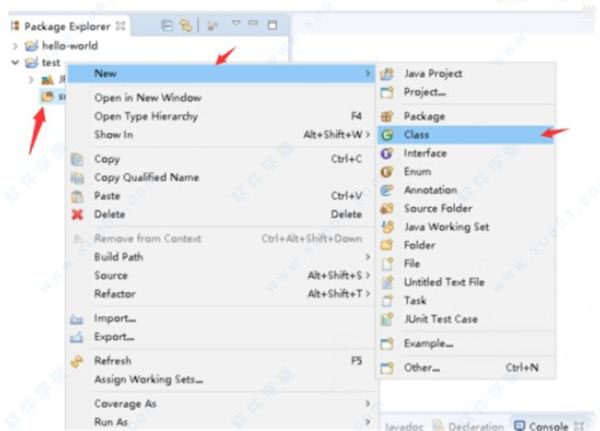
Task: Click the Enum icon in the submenu
Action: tap(387, 172)
